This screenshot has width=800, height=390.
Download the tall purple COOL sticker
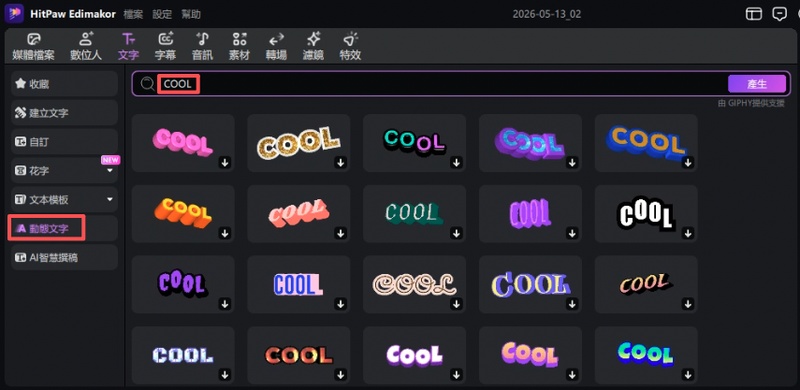[572, 233]
